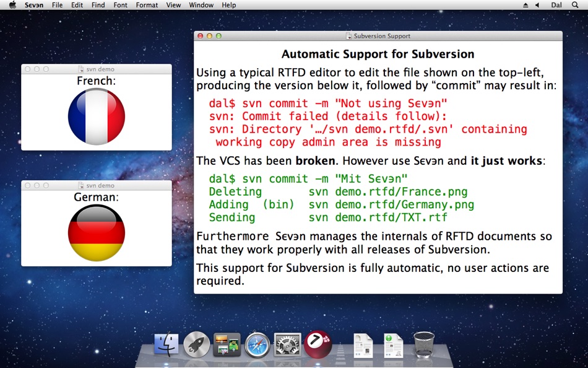Launch Safari from the Dock
The height and width of the screenshot is (368, 588).
[x=257, y=344]
